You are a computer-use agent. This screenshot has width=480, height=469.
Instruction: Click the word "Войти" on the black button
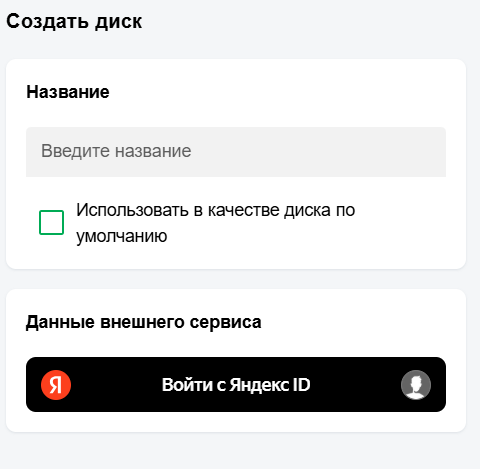click(187, 385)
